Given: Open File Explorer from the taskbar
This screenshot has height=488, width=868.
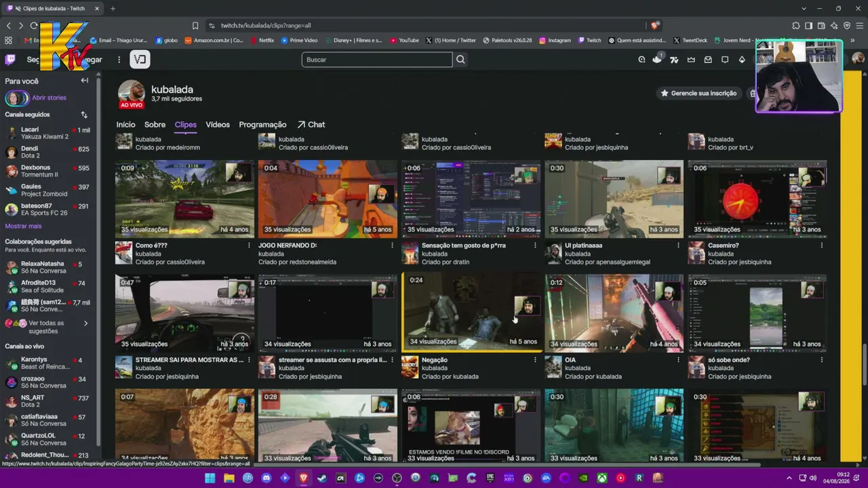Looking at the screenshot, I should click(x=229, y=478).
